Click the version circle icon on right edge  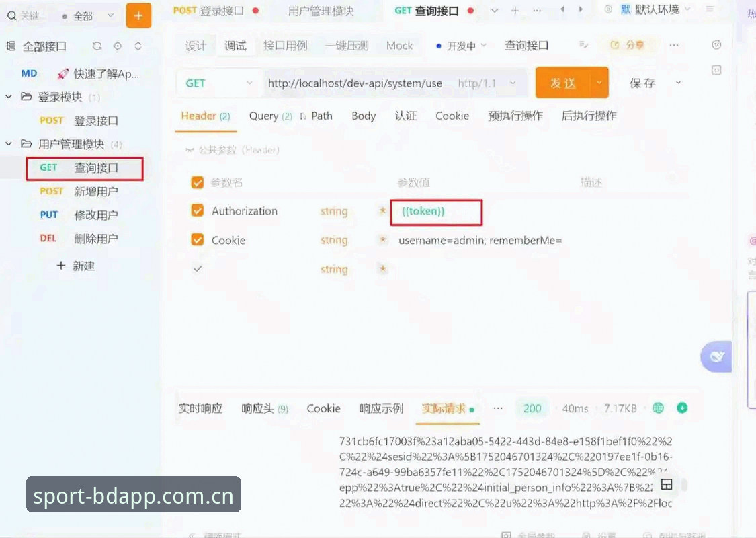click(716, 45)
